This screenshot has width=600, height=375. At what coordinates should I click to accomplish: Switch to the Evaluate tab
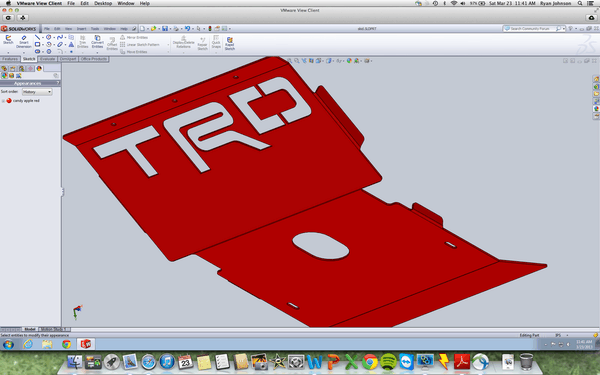pos(47,59)
